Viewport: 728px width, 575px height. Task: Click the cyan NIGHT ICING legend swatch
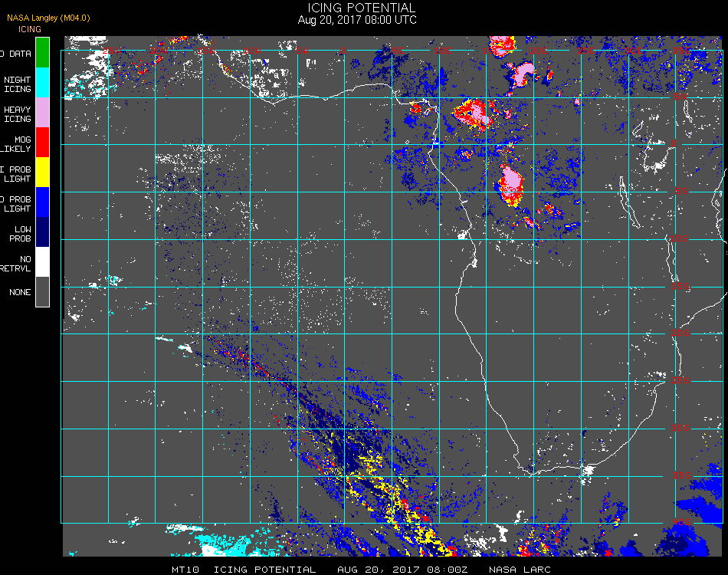[x=42, y=82]
